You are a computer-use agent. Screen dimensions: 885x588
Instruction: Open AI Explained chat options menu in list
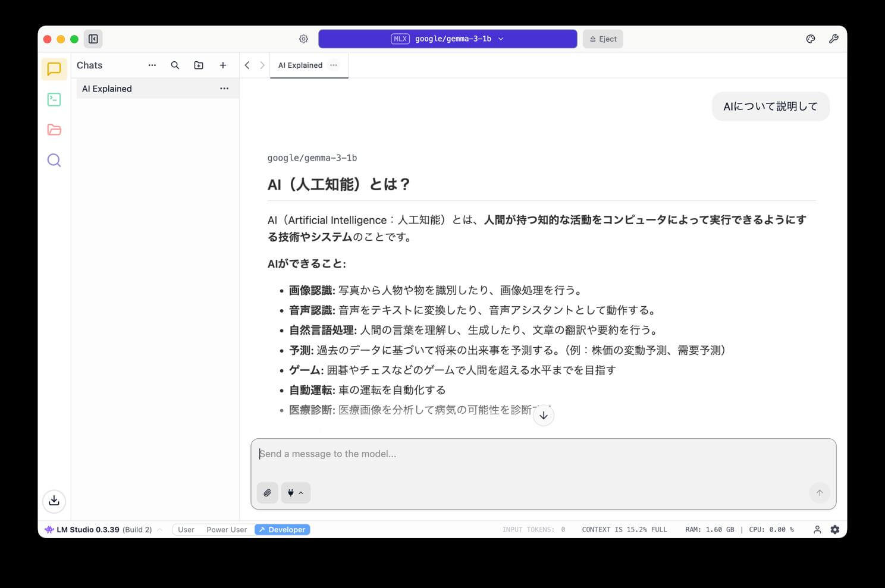coord(224,89)
